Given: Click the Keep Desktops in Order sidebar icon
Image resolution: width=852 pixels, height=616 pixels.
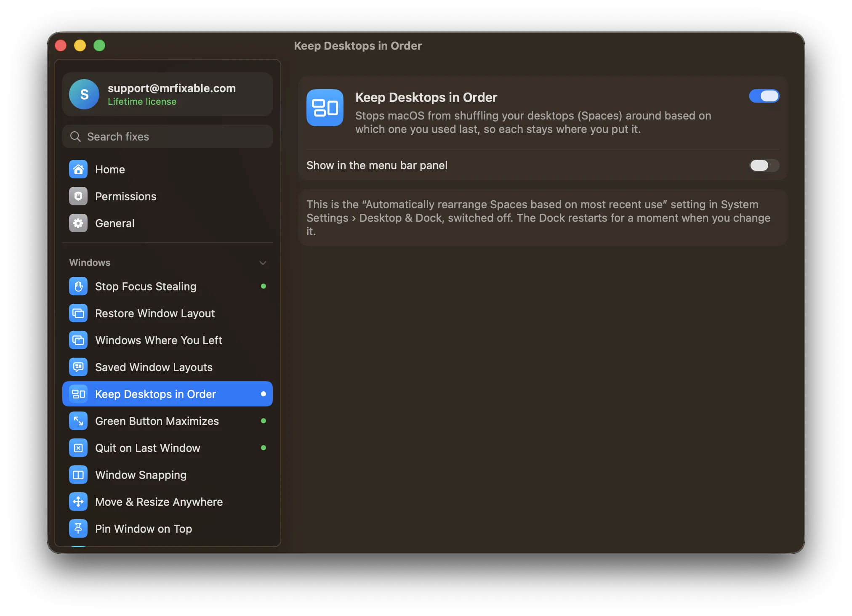Looking at the screenshot, I should [78, 394].
